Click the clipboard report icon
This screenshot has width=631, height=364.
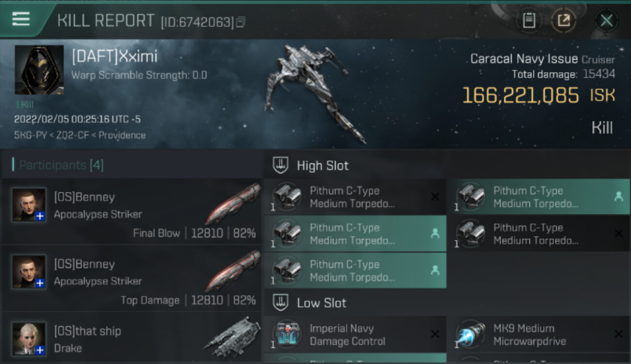529,20
